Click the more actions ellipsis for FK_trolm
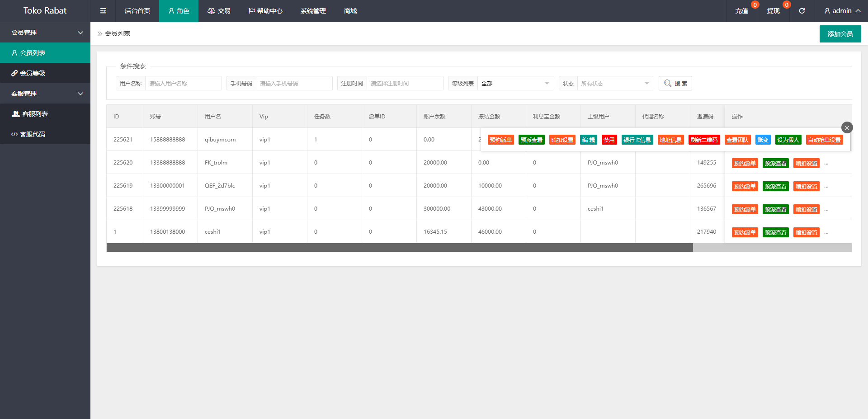Screen dimensions: 868x419 [826, 164]
